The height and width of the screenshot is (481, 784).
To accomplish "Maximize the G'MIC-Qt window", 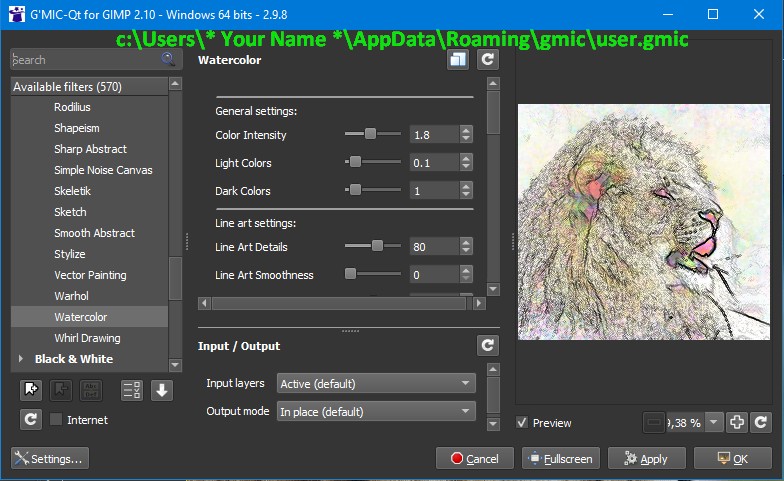I will tap(713, 14).
